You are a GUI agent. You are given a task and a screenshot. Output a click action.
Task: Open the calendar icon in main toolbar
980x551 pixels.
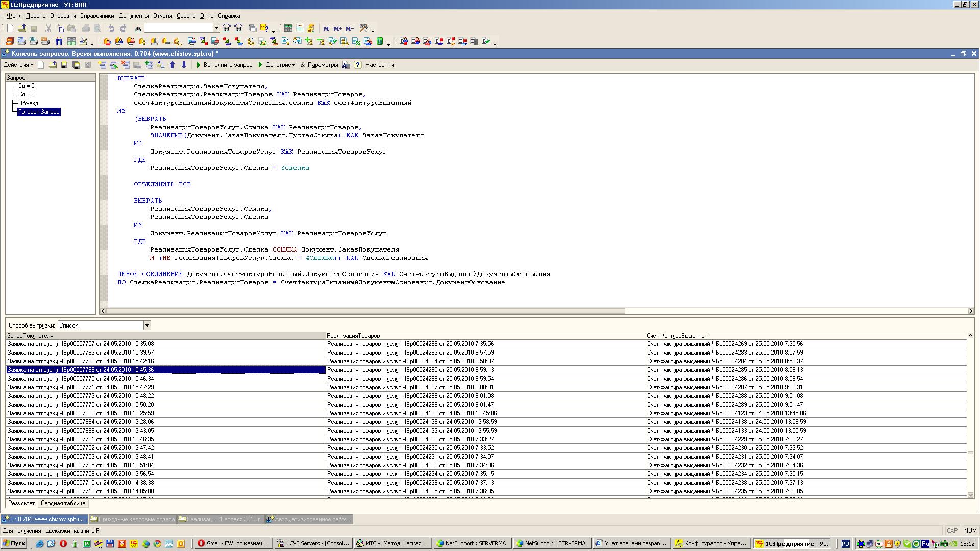(300, 29)
